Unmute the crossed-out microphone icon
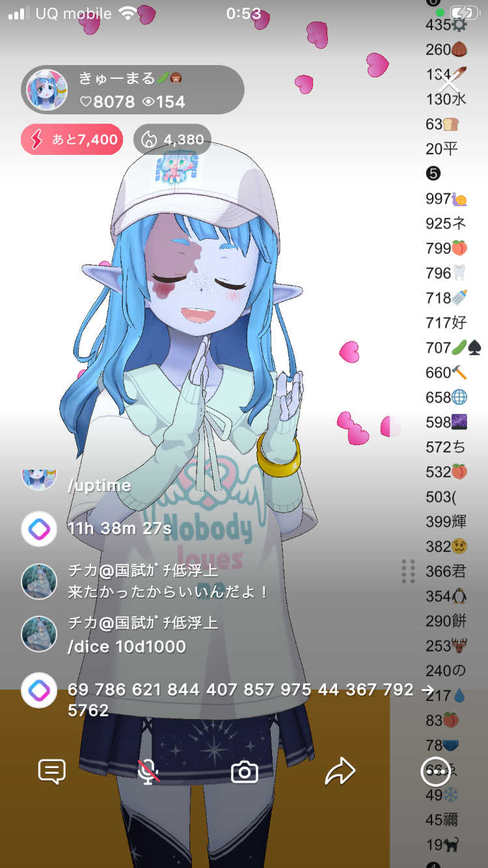Image resolution: width=488 pixels, height=868 pixels. (x=148, y=772)
